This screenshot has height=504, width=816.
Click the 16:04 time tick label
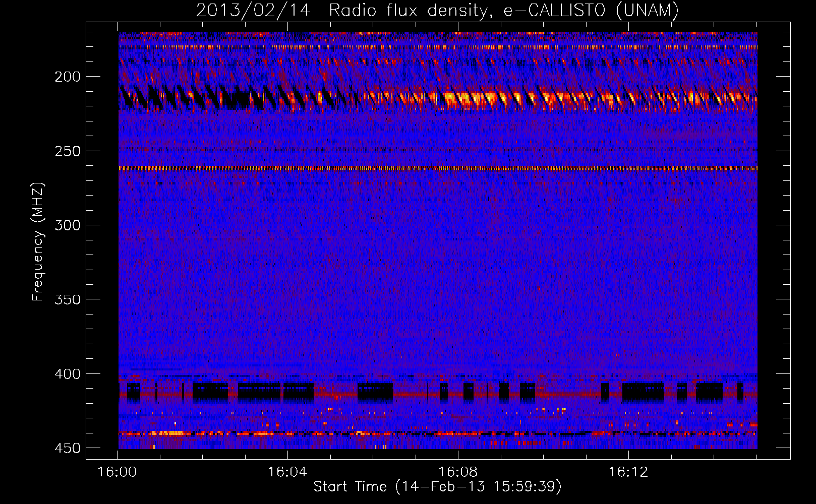tap(287, 472)
